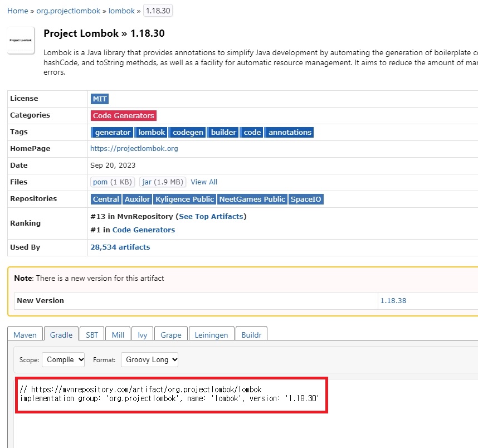This screenshot has height=448, width=478.
Task: Open the Format Groovy Long dropdown
Action: (149, 360)
